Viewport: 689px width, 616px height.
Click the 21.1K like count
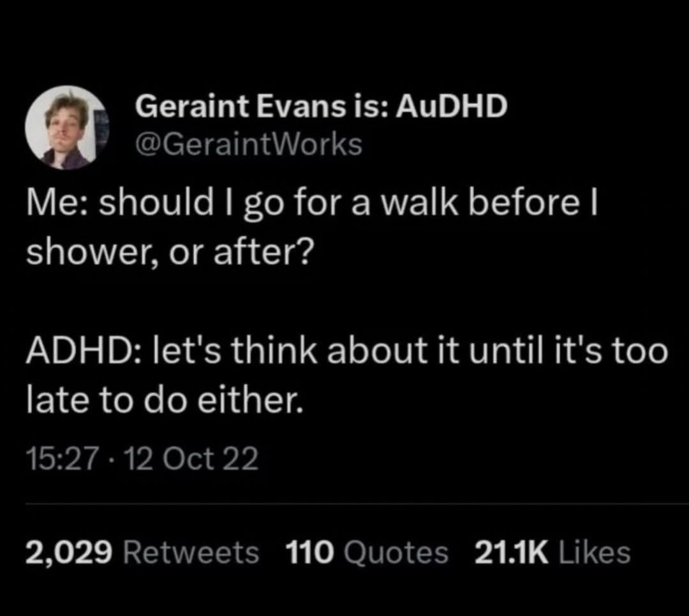(512, 552)
